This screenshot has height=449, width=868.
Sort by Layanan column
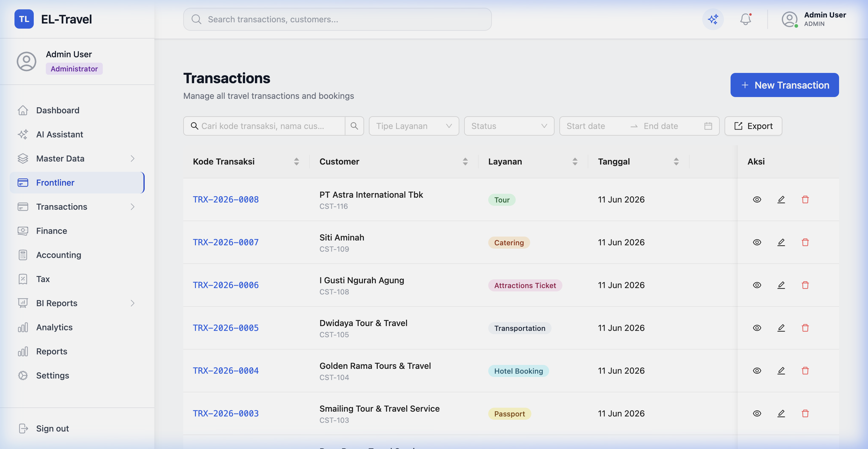[x=575, y=161]
